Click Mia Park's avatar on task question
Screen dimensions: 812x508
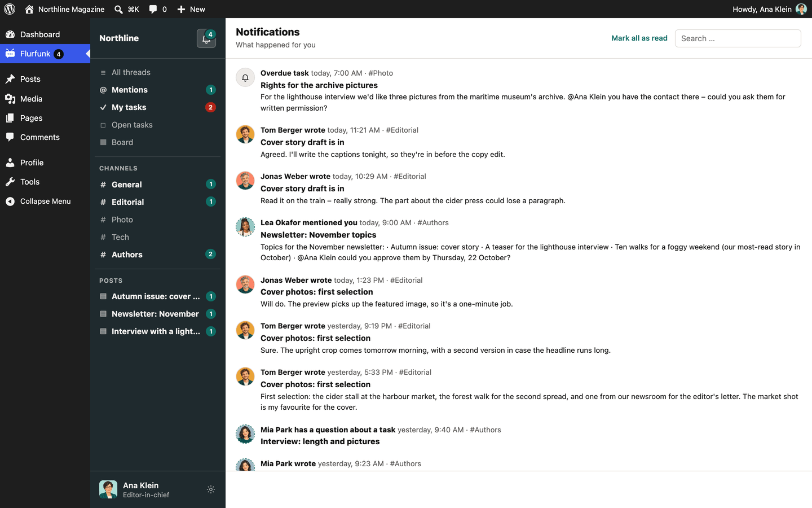(x=245, y=434)
